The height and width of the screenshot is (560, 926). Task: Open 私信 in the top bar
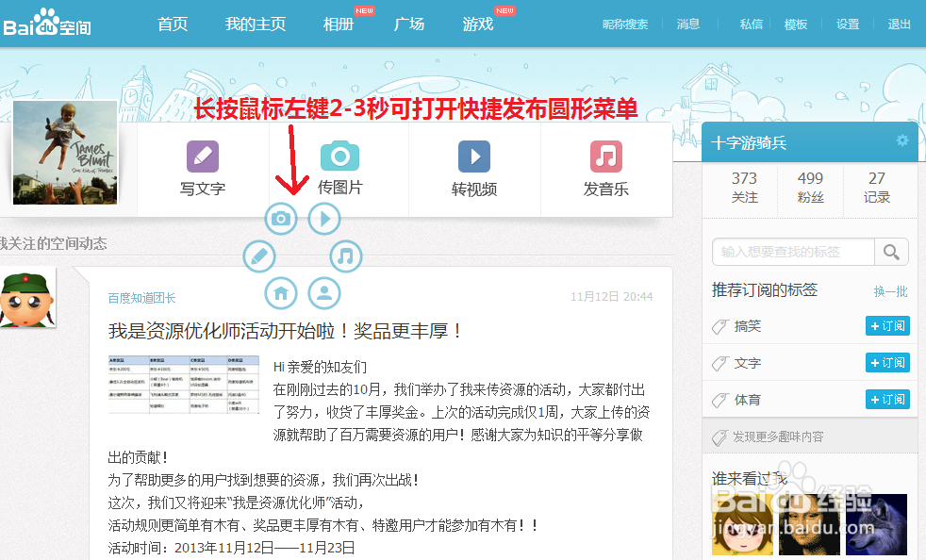(x=752, y=25)
